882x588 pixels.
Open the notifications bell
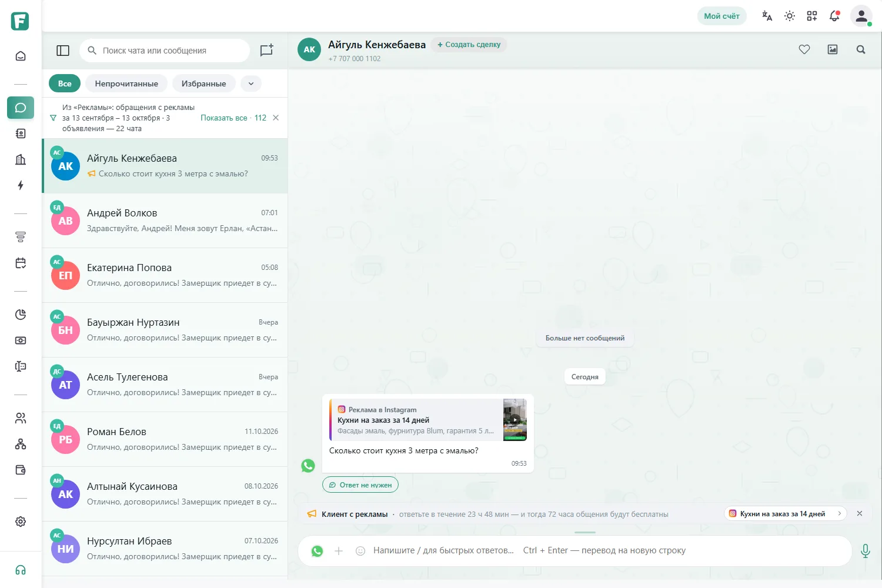pos(834,16)
